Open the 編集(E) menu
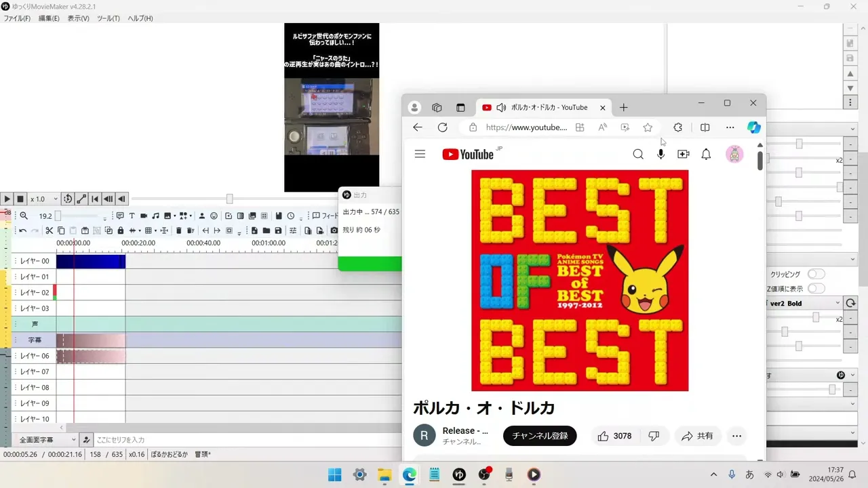The height and width of the screenshot is (488, 868). [x=49, y=18]
